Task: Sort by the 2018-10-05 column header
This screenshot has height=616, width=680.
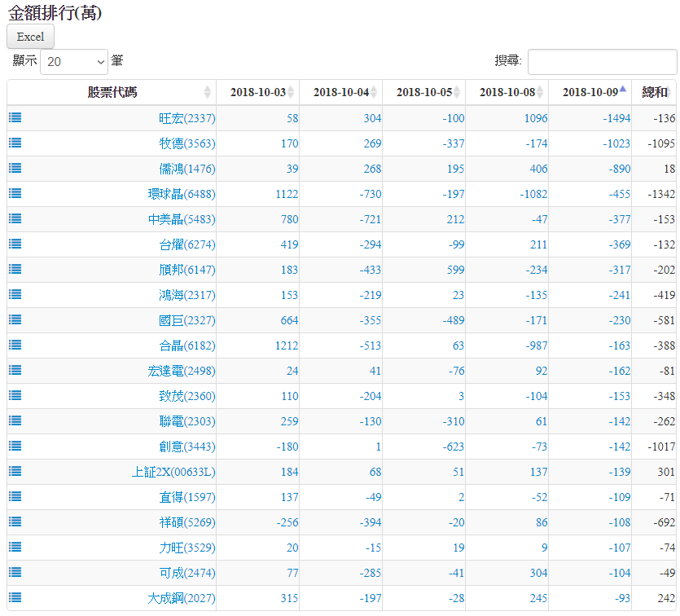Action: [x=423, y=92]
